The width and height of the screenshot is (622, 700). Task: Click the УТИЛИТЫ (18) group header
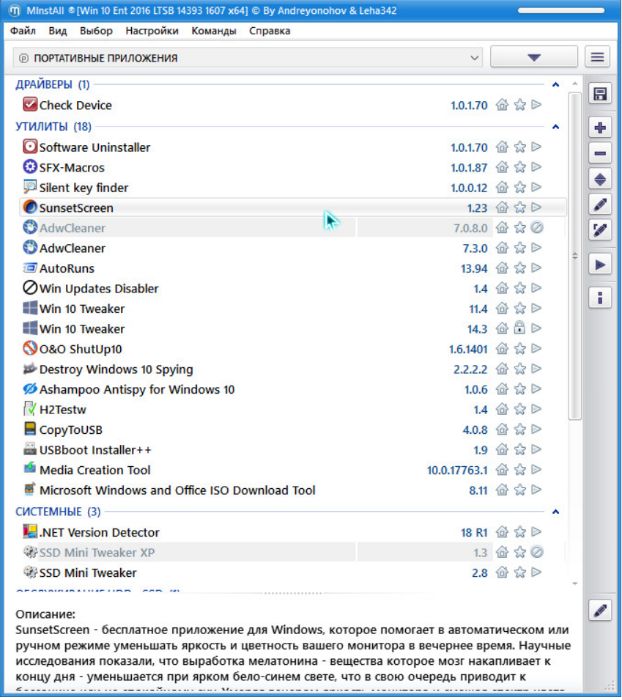(x=54, y=127)
